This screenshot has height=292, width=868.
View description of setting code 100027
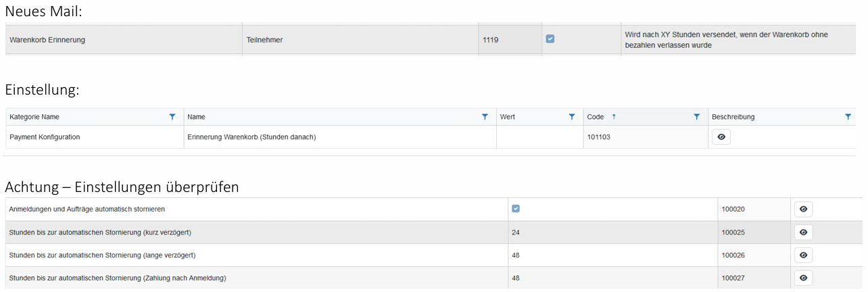pos(803,278)
